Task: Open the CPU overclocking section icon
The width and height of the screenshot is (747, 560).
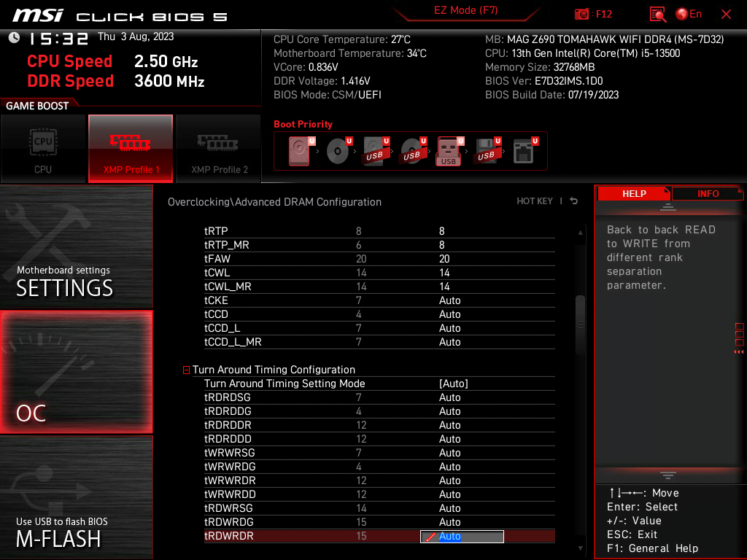Action: pos(43,149)
